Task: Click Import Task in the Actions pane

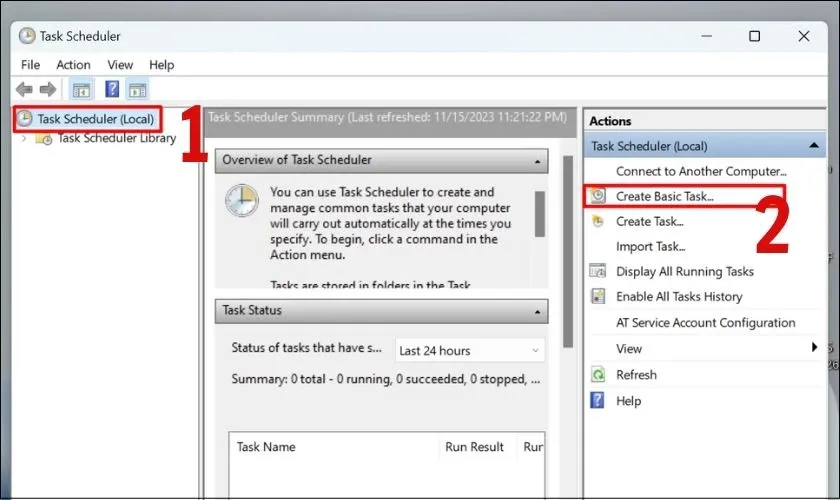Action: coord(650,246)
